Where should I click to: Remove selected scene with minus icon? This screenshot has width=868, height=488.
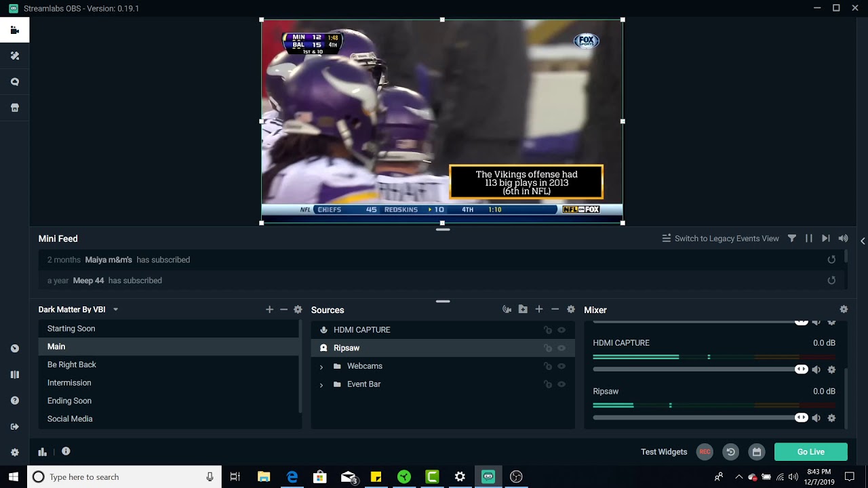pos(283,310)
